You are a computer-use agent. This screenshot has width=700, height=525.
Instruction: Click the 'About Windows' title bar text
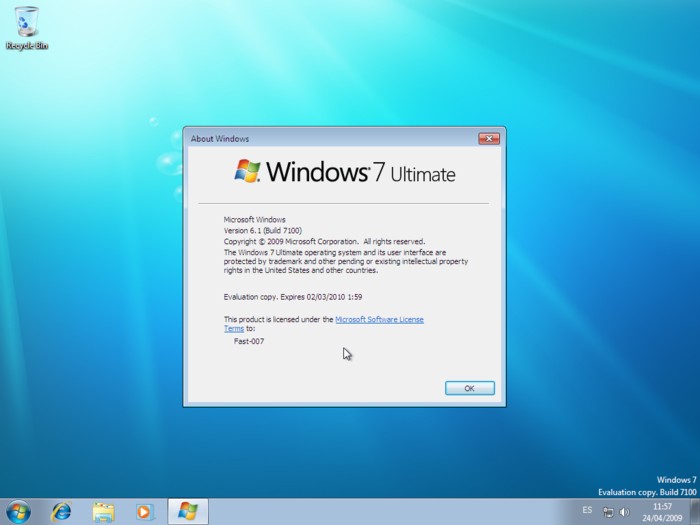(220, 139)
